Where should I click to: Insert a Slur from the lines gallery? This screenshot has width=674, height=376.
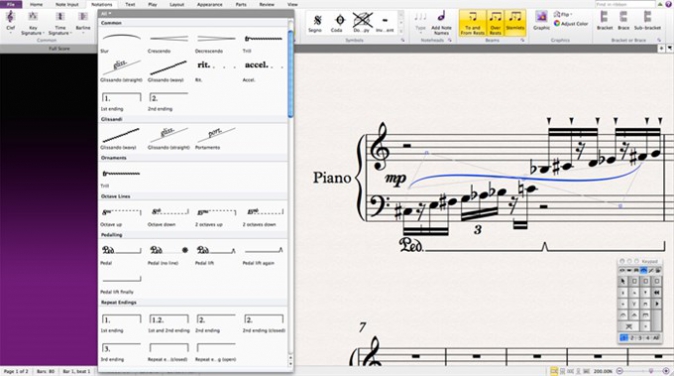tap(121, 41)
